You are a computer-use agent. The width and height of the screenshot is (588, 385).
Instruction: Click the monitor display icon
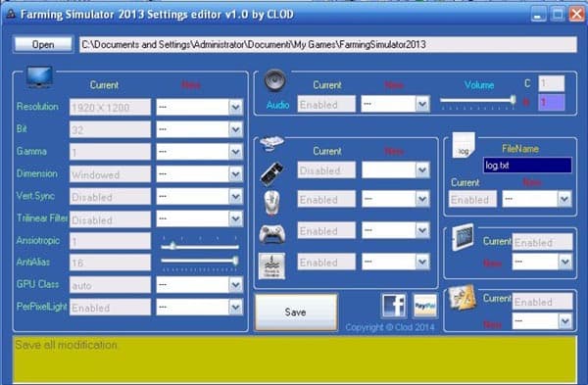[39, 76]
